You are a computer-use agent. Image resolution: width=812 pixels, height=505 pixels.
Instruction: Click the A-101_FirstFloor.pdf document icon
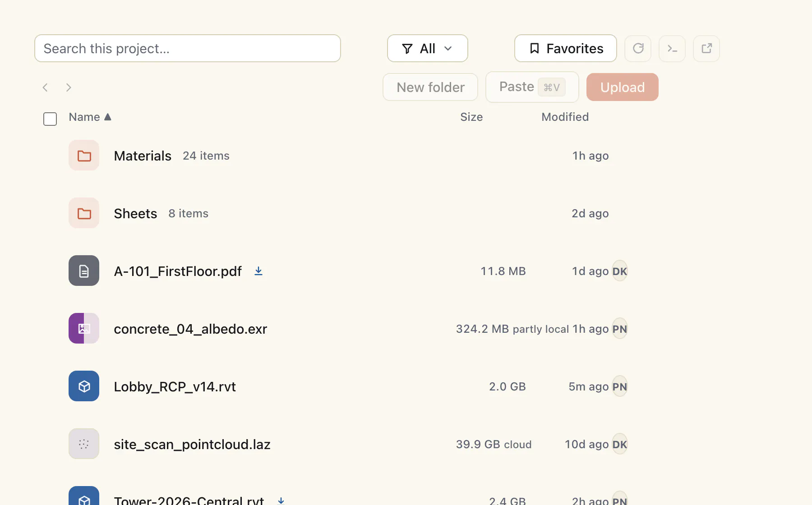(84, 271)
